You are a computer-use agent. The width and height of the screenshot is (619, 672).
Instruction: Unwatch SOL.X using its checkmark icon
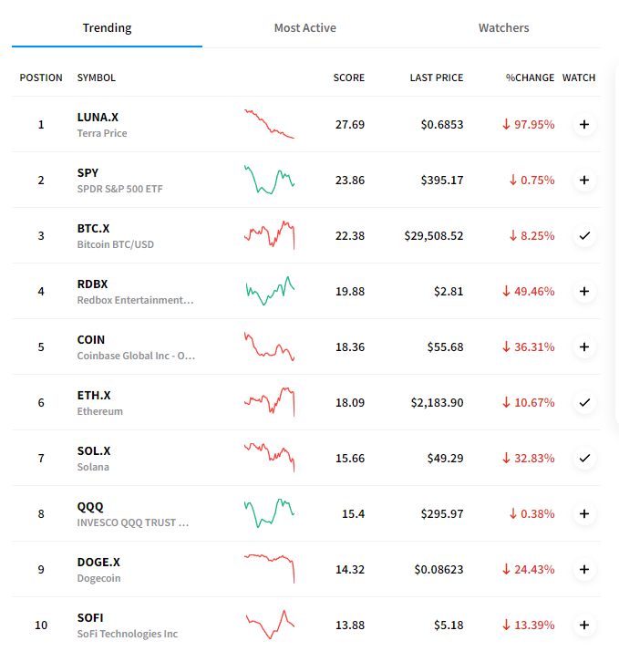[584, 458]
